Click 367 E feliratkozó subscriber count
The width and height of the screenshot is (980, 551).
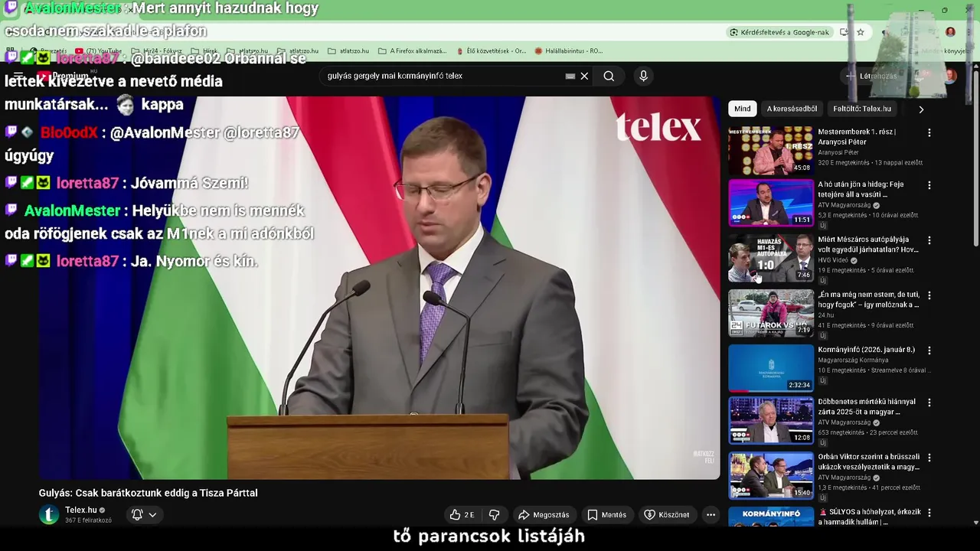click(88, 520)
